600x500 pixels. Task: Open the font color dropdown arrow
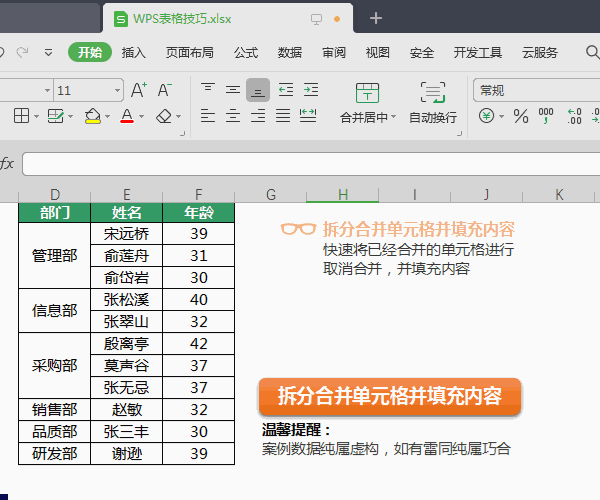pos(141,116)
